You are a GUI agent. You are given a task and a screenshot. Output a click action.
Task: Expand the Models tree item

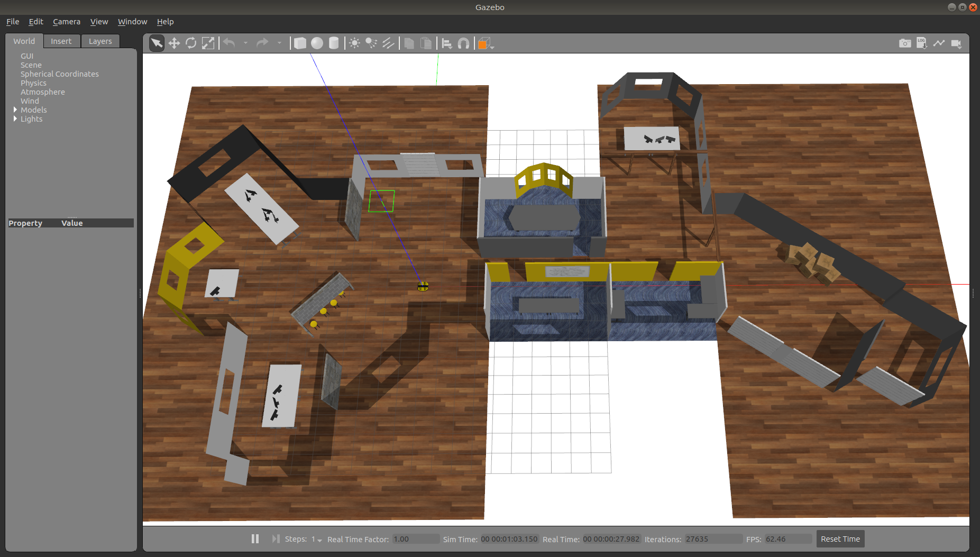(x=15, y=110)
